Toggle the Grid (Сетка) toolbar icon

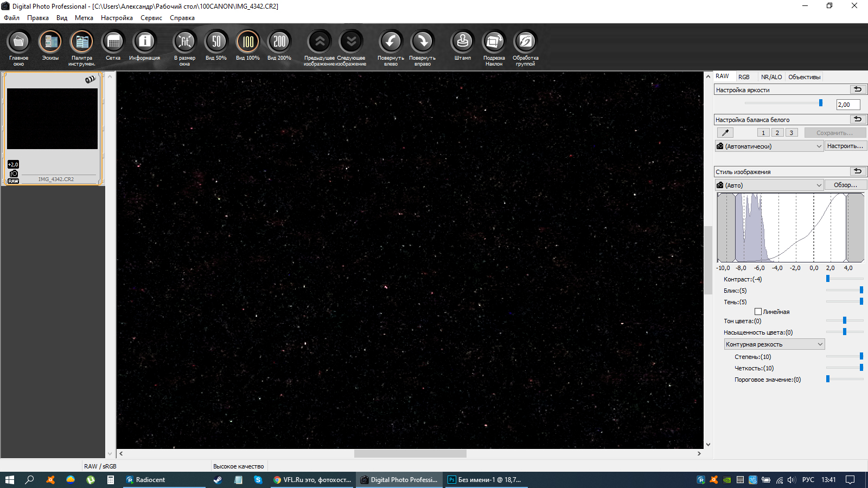[113, 42]
